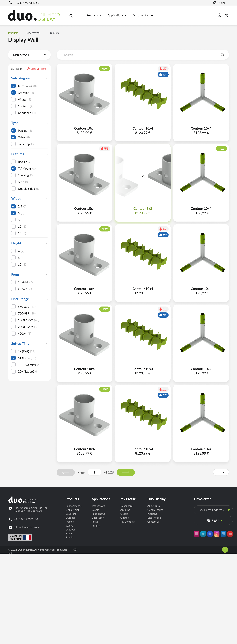
Task: Click the duo Unlimited Display header logo
Action: tap(34, 15)
